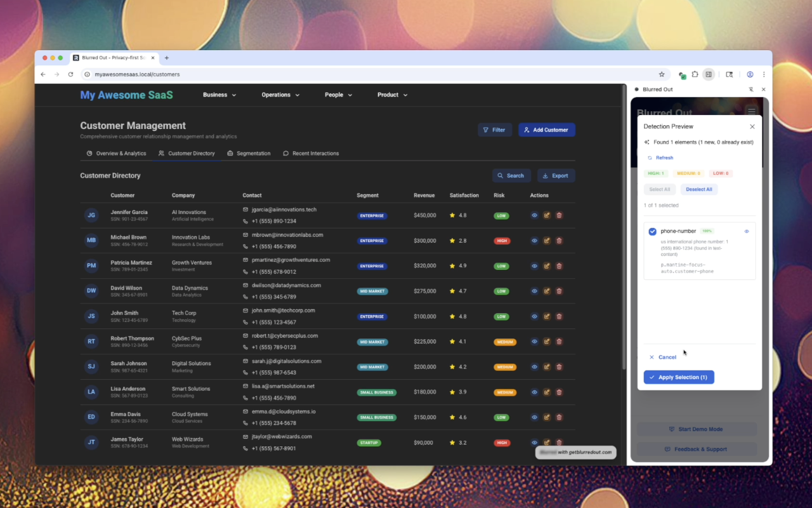Edit the Michael Brown customer record
The height and width of the screenshot is (508, 812).
(x=547, y=241)
